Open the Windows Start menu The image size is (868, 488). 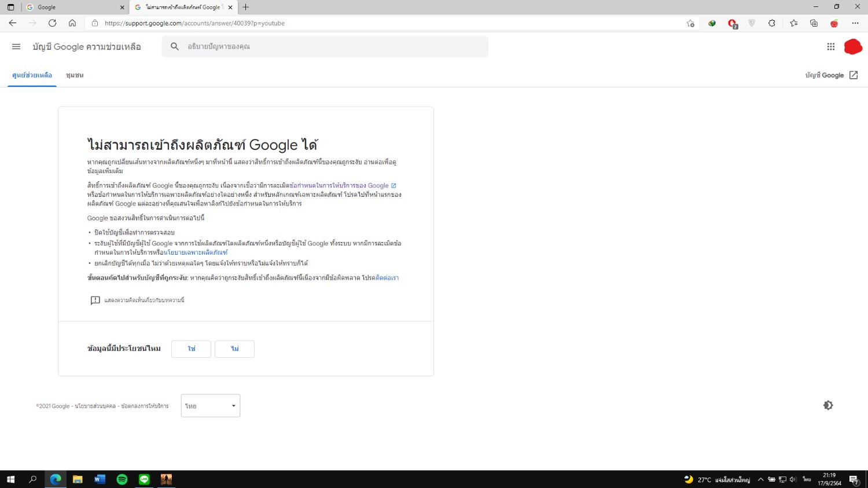coord(10,479)
